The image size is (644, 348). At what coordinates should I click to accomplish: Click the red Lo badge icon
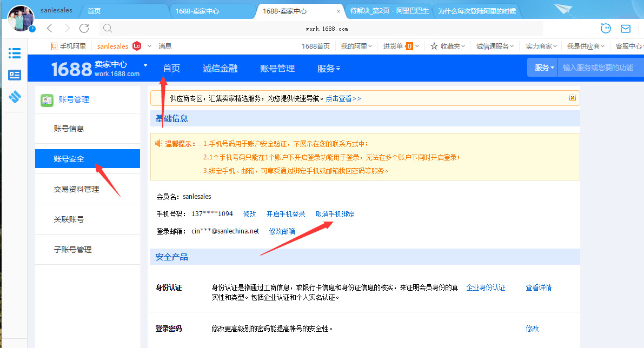tap(137, 46)
